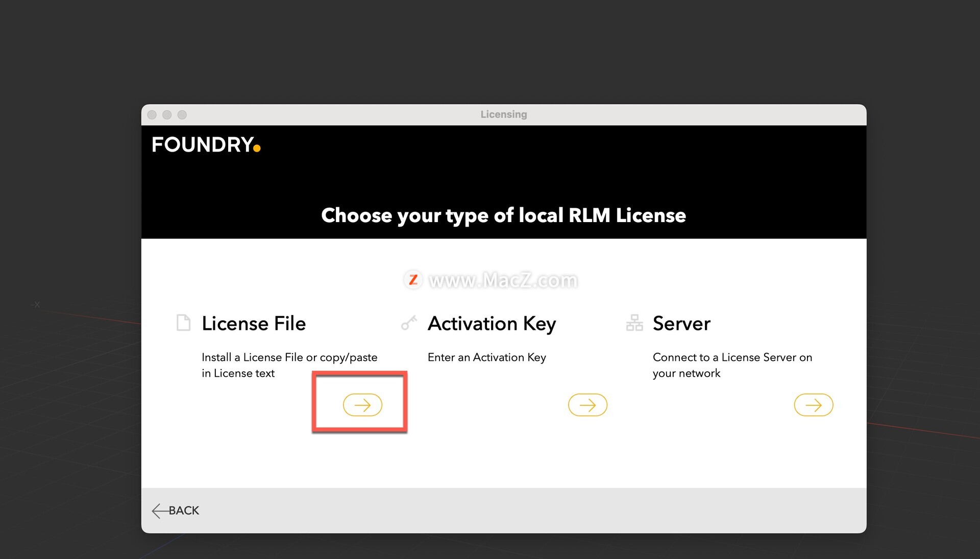Click the License File document icon
980x559 pixels.
click(x=183, y=323)
